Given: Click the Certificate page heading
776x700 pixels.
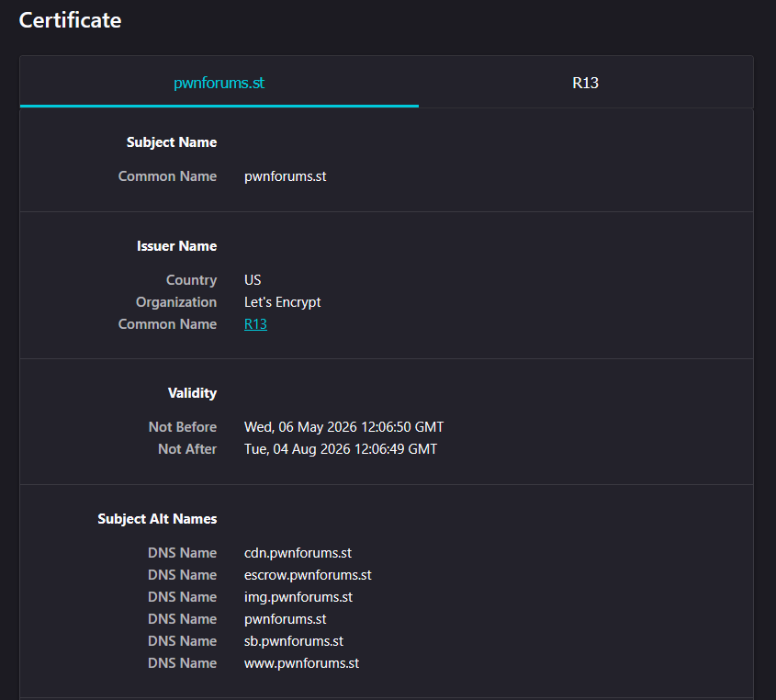Looking at the screenshot, I should (x=71, y=20).
